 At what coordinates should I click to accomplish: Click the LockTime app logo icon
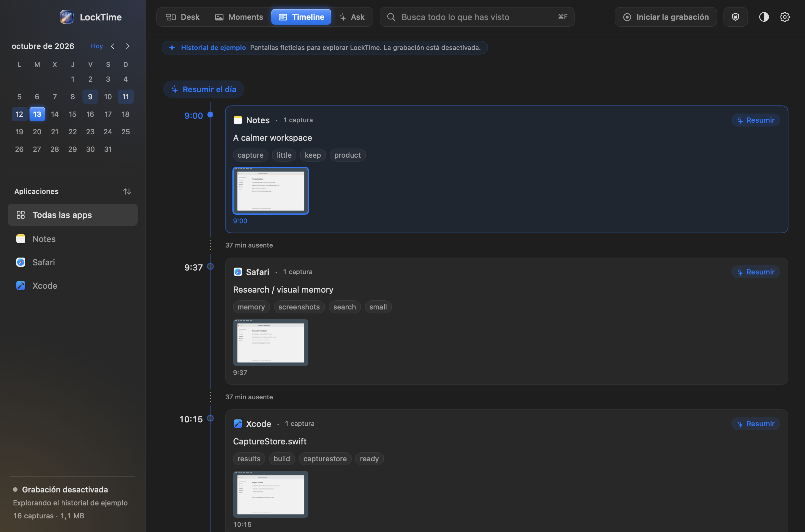pyautogui.click(x=67, y=17)
